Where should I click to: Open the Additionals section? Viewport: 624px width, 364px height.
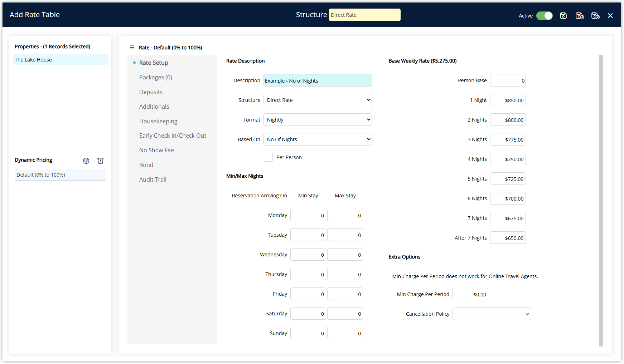pos(154,107)
